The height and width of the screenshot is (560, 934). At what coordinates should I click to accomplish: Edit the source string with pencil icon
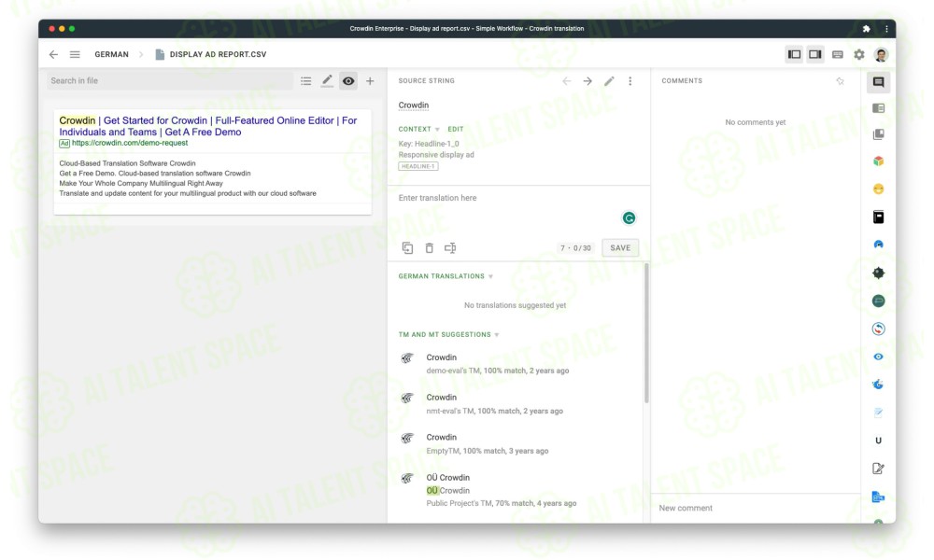pyautogui.click(x=609, y=81)
